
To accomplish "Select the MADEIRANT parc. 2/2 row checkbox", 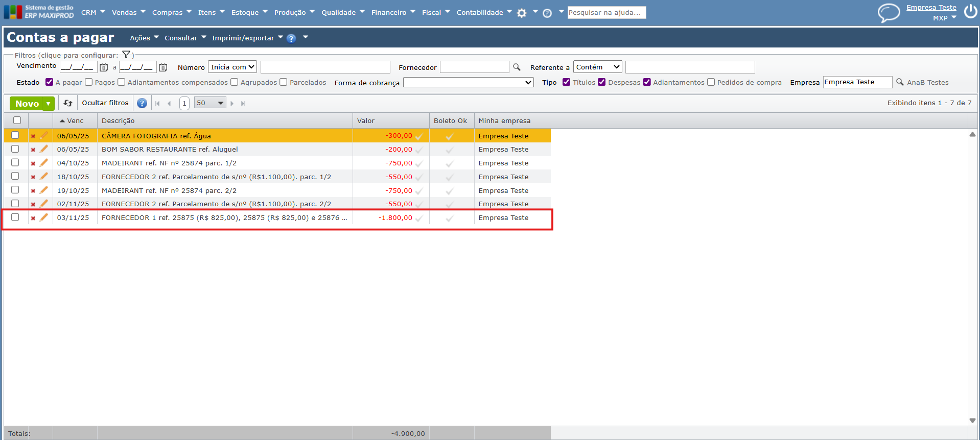I will [x=15, y=190].
